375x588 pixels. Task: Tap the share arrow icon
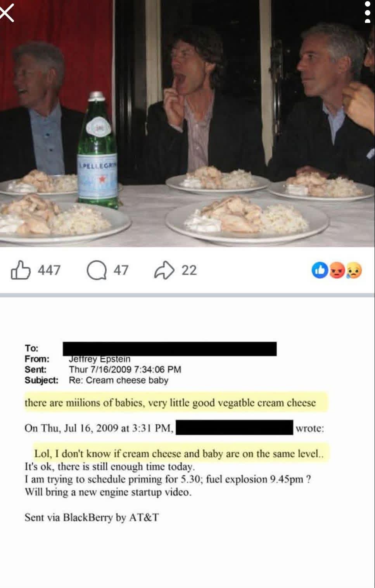pos(164,270)
